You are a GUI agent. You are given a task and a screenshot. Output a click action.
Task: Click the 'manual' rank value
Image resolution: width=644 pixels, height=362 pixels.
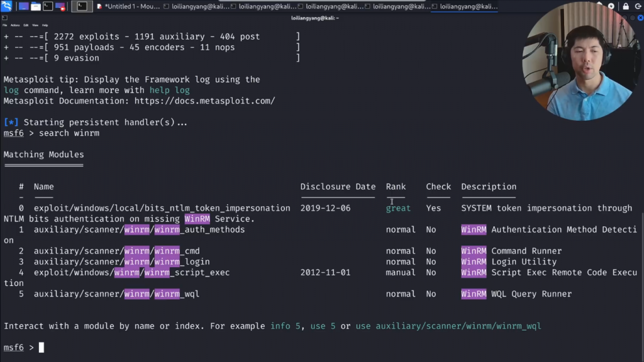(x=401, y=273)
